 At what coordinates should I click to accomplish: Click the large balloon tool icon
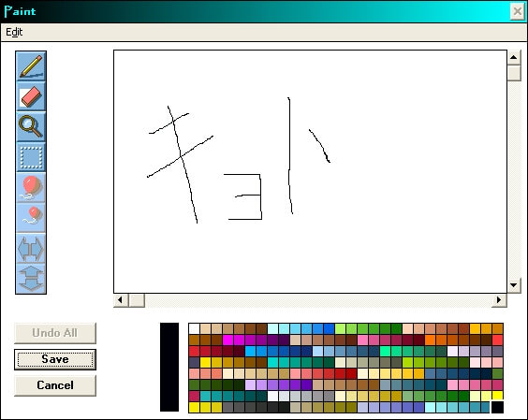(x=31, y=188)
